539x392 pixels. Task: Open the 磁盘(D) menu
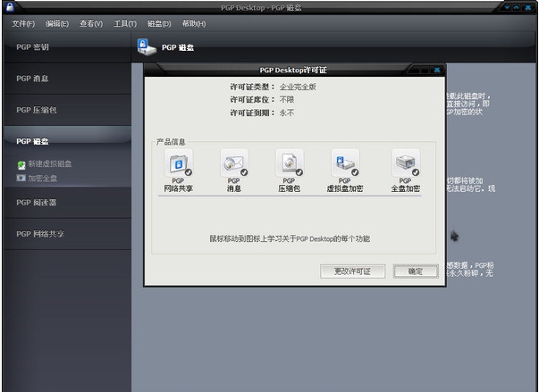click(x=159, y=24)
